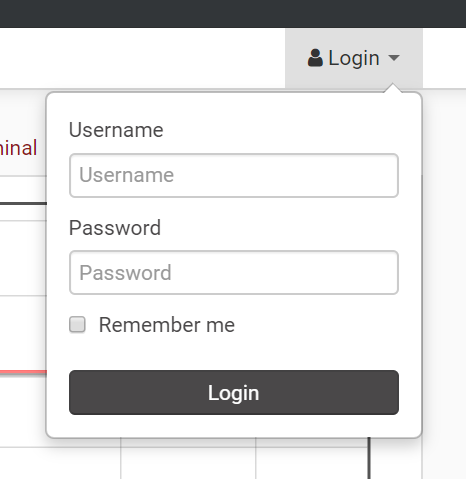
Task: Click the Remember me label text
Action: 167,325
